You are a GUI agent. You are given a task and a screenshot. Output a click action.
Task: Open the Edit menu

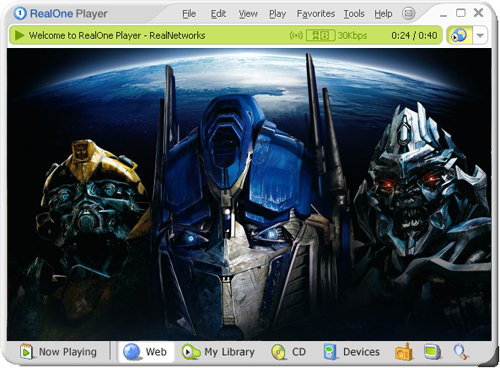click(218, 14)
